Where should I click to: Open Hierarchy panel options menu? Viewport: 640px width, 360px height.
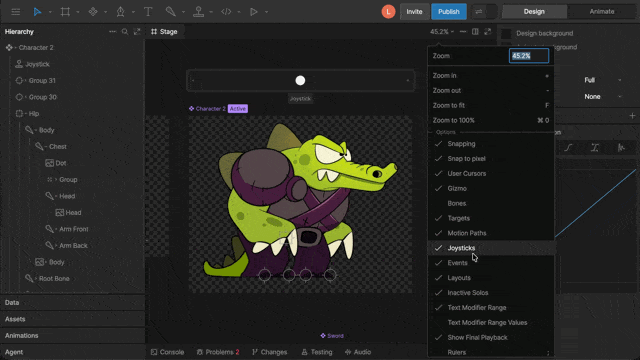112,31
